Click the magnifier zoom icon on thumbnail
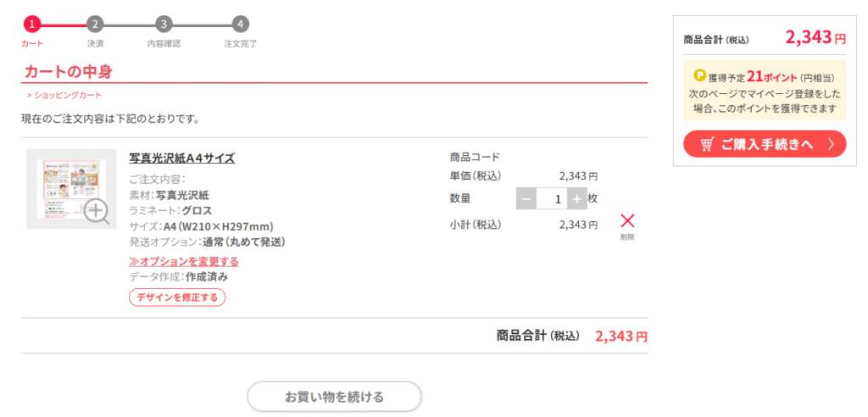The width and height of the screenshot is (868, 417). coord(97,212)
